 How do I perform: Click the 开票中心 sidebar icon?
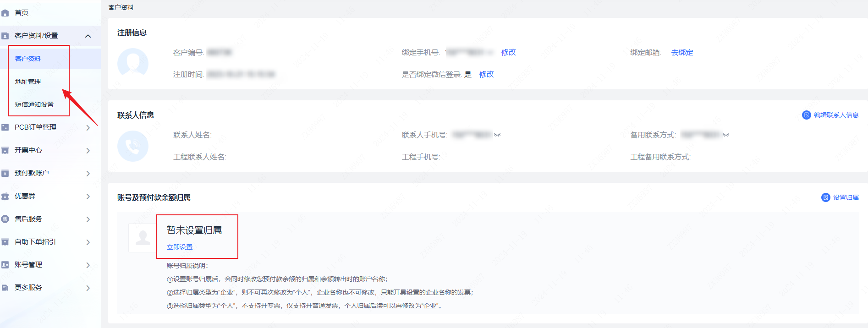5,150
